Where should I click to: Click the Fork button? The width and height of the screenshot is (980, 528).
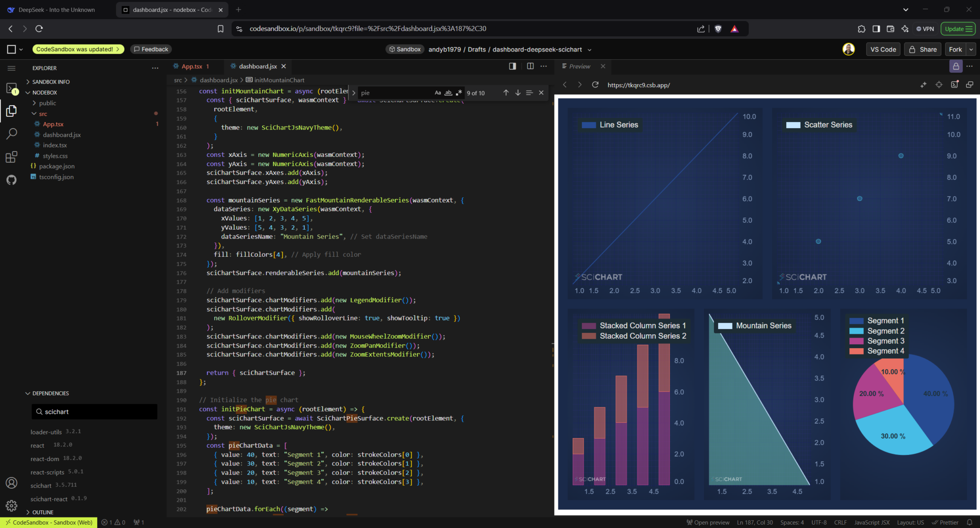(x=955, y=49)
